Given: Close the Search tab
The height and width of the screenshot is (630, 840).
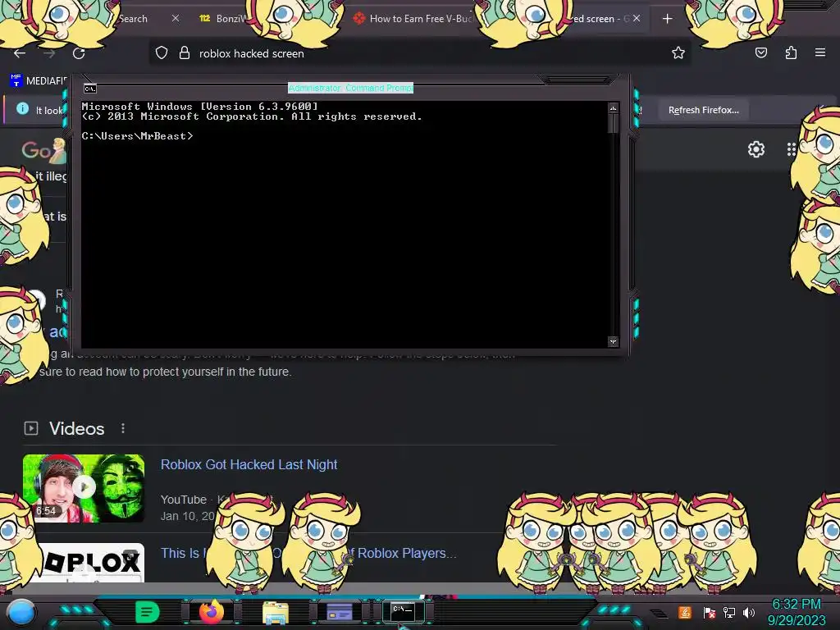Looking at the screenshot, I should point(176,18).
